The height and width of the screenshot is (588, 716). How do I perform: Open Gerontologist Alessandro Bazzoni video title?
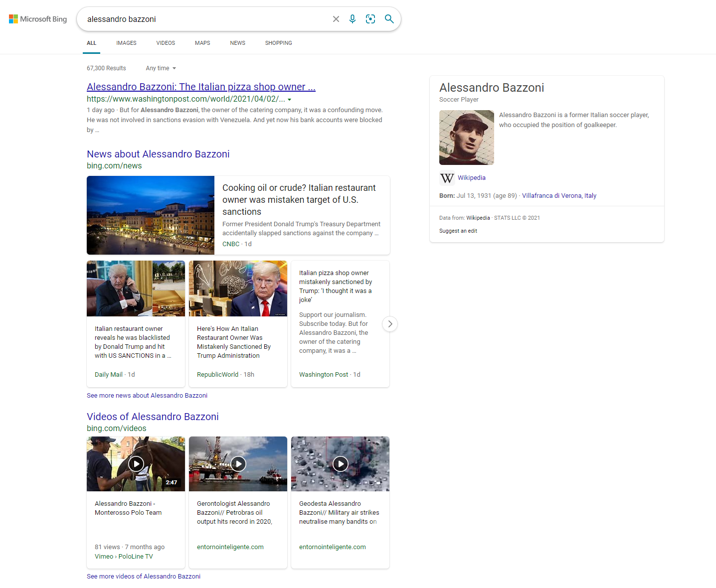[234, 512]
